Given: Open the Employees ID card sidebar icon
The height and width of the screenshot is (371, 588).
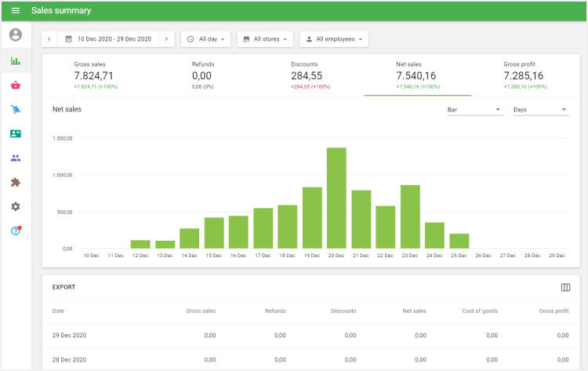Looking at the screenshot, I should click(16, 134).
